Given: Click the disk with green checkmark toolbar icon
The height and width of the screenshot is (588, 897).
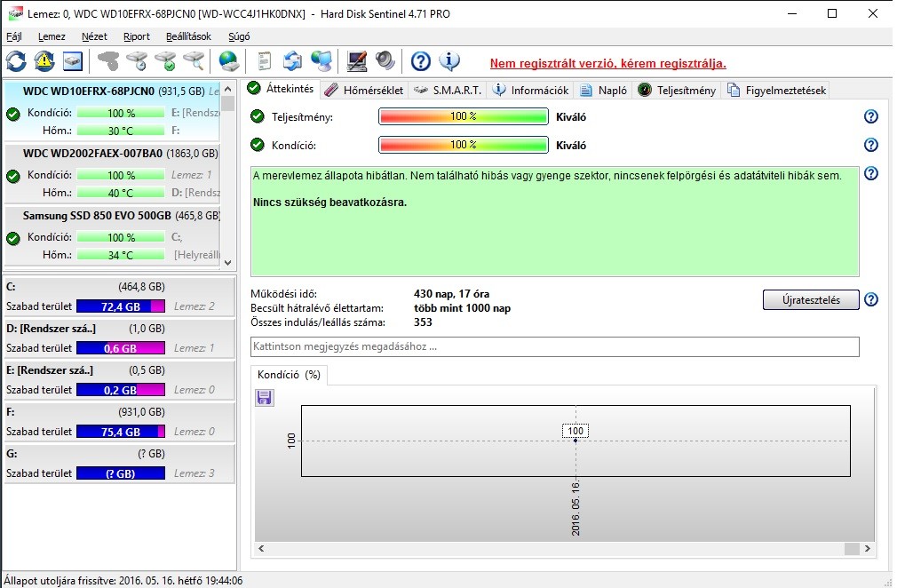Looking at the screenshot, I should coord(166,61).
